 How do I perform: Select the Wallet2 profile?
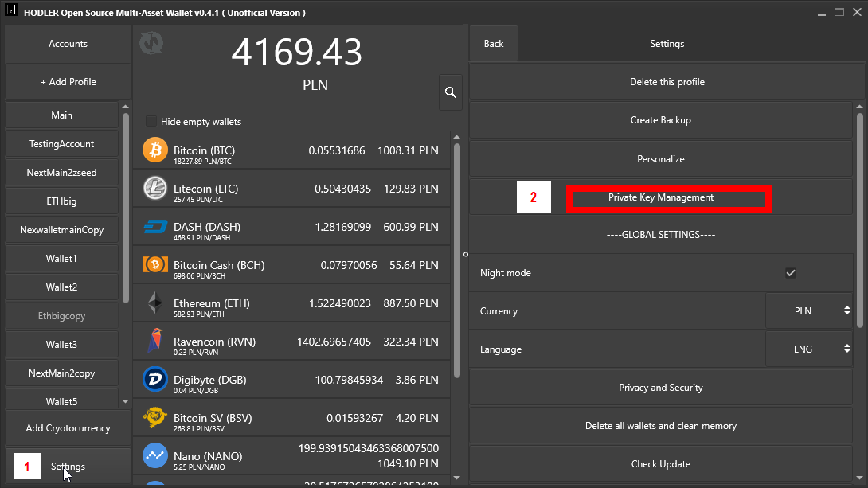pos(61,287)
